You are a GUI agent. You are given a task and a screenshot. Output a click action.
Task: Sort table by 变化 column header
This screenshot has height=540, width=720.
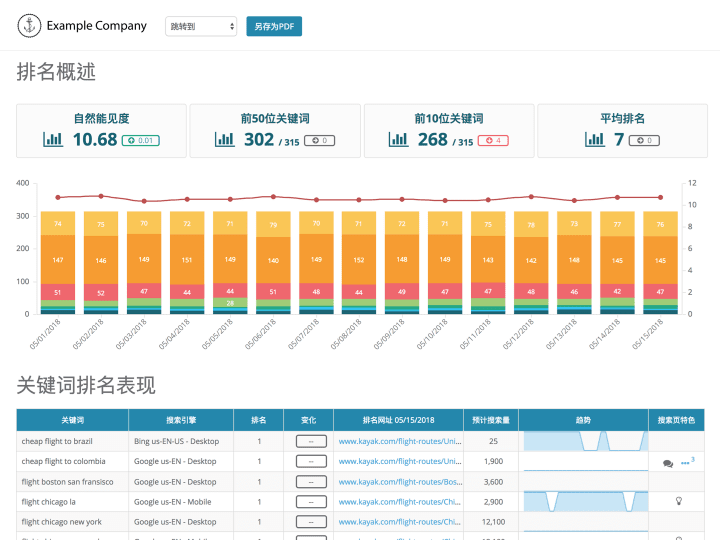(x=309, y=420)
